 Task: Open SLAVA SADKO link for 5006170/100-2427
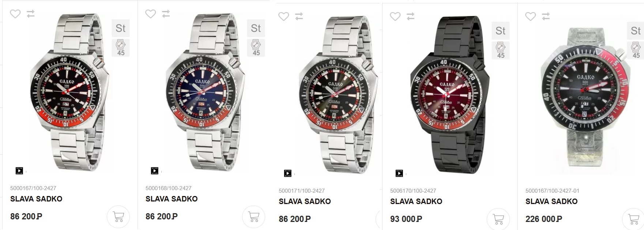coord(416,201)
